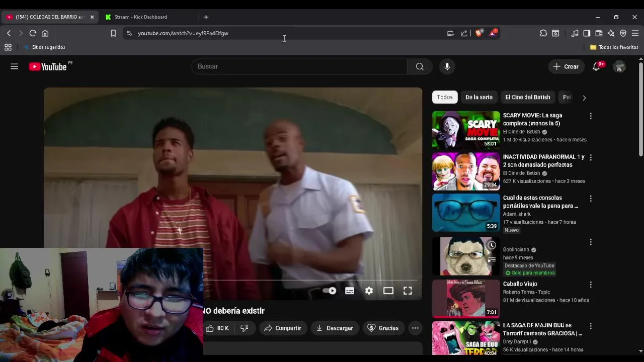Click the search magnifier button
644x362 pixels.
420,66
